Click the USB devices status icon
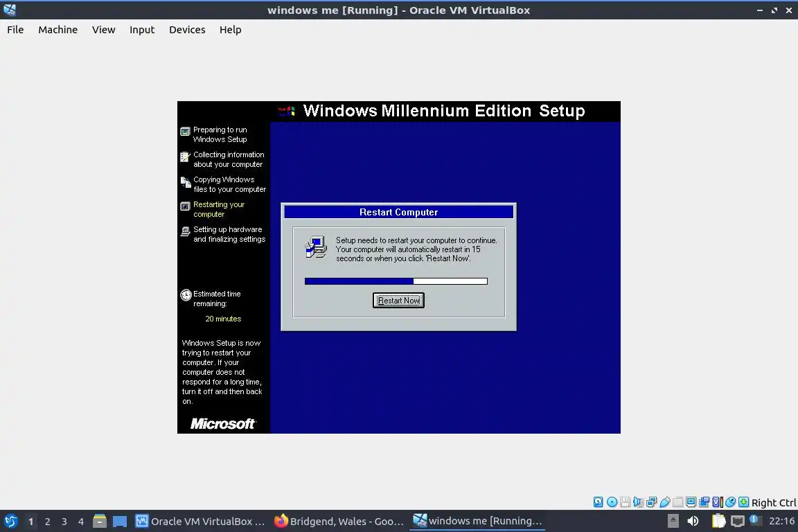 665,502
